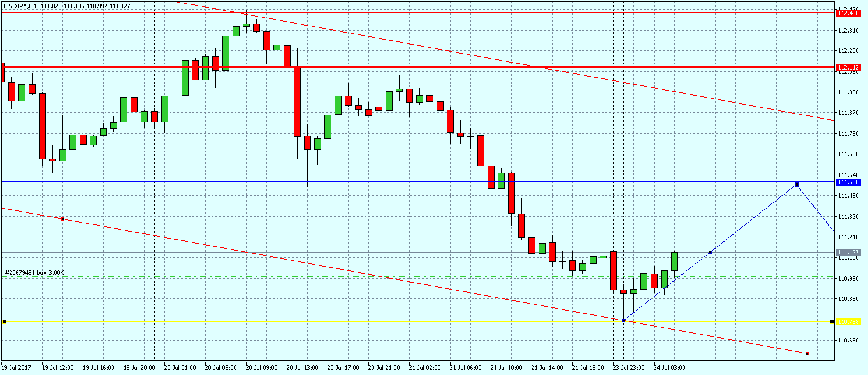The width and height of the screenshot is (868, 375).
Task: Select the blue trendline anchor at 111.500 peak
Action: coord(797,185)
